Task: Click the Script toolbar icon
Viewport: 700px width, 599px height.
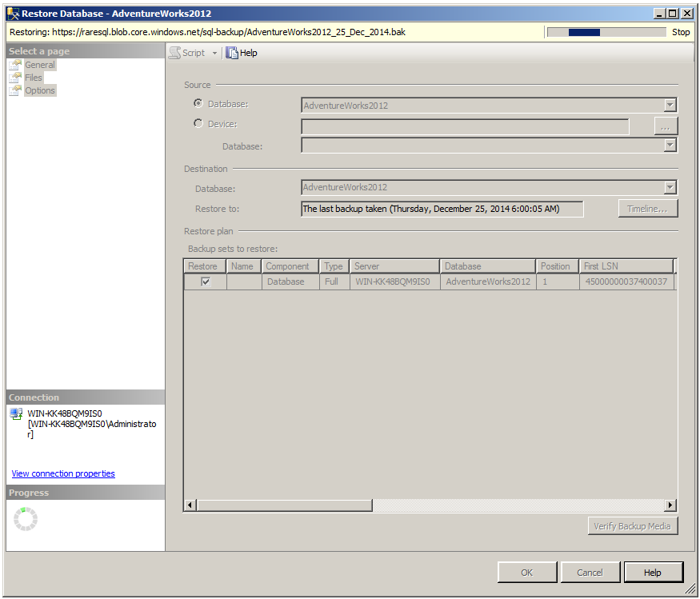Action: tap(174, 53)
